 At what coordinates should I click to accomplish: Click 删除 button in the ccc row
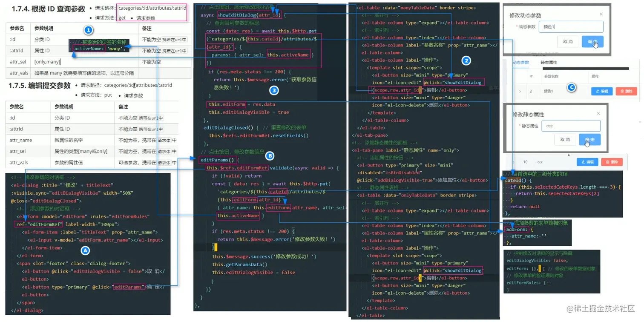pyautogui.click(x=612, y=162)
